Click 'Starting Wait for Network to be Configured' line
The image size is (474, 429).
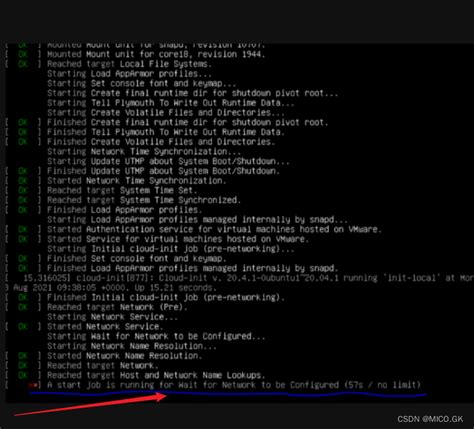click(156, 336)
